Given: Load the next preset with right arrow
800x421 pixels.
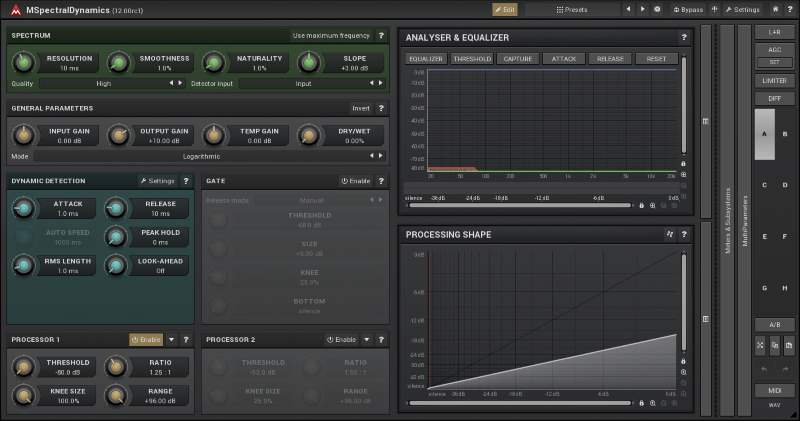Looking at the screenshot, I should pos(642,9).
